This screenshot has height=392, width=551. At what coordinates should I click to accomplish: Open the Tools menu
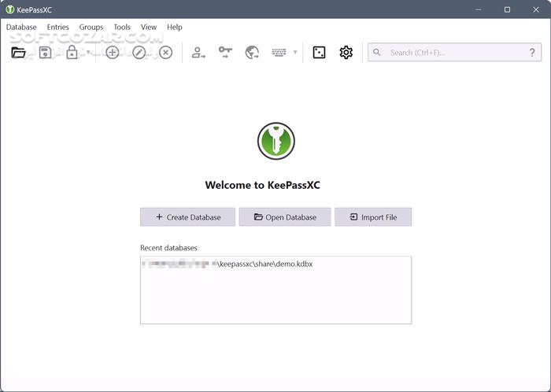point(122,27)
